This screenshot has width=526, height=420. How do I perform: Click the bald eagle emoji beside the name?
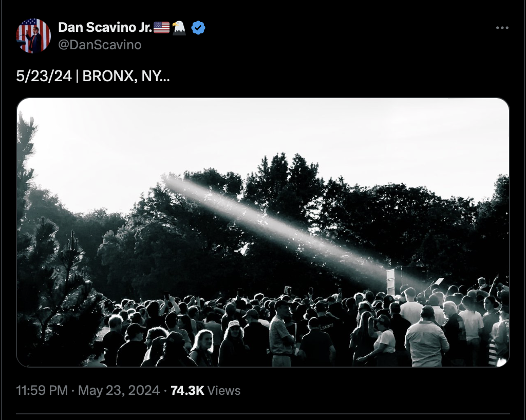click(x=179, y=28)
